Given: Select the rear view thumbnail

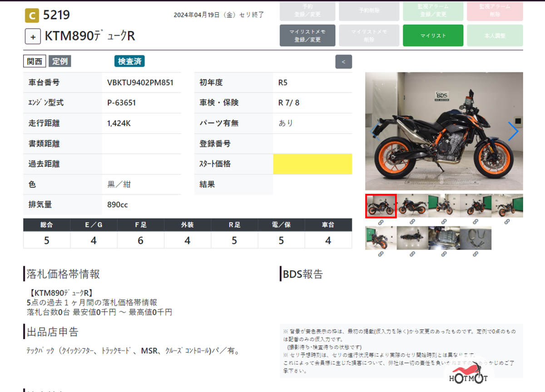Looking at the screenshot, I should pyautogui.click(x=507, y=206).
